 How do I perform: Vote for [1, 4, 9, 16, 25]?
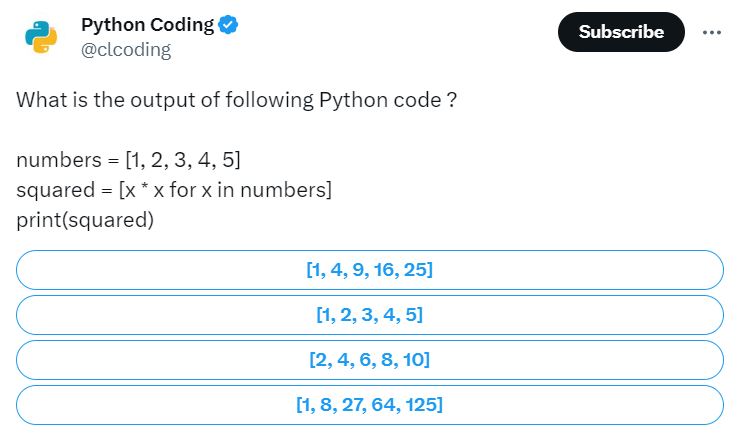[x=370, y=270]
